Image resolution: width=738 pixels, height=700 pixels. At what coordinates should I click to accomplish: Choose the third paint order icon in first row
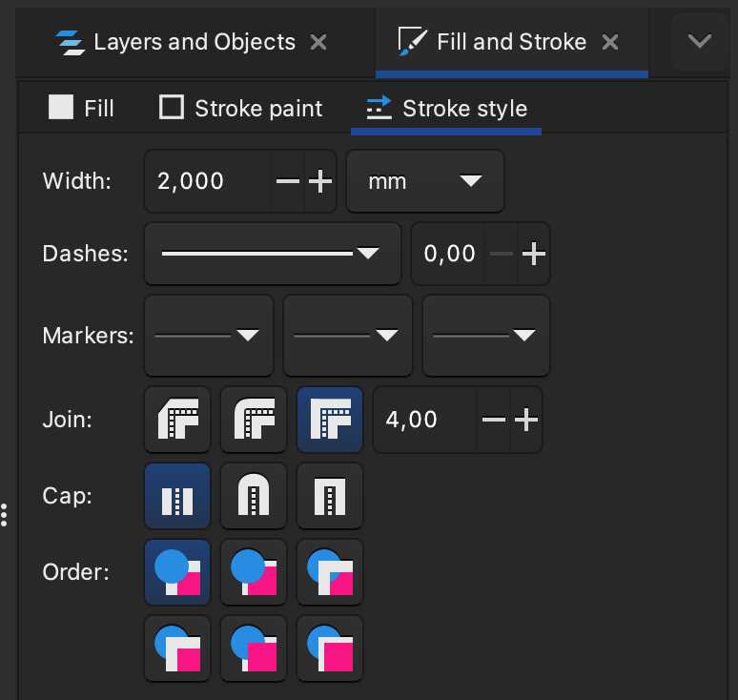(x=330, y=572)
